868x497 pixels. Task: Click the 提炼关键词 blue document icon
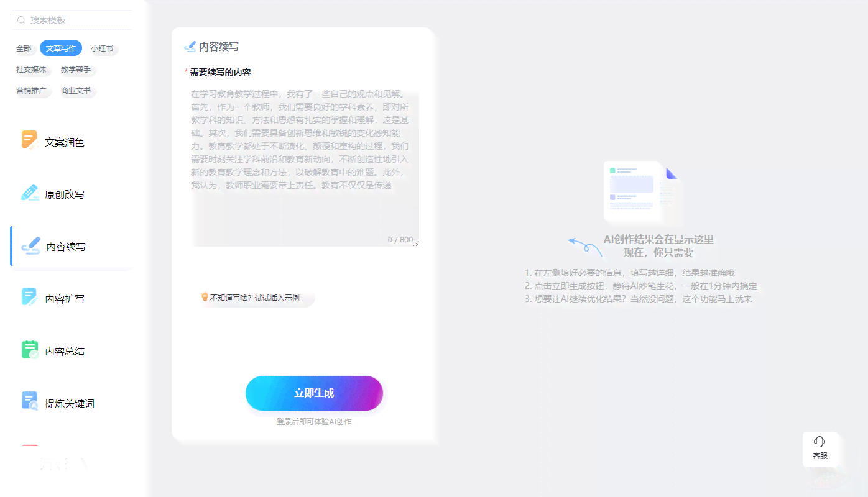(30, 401)
